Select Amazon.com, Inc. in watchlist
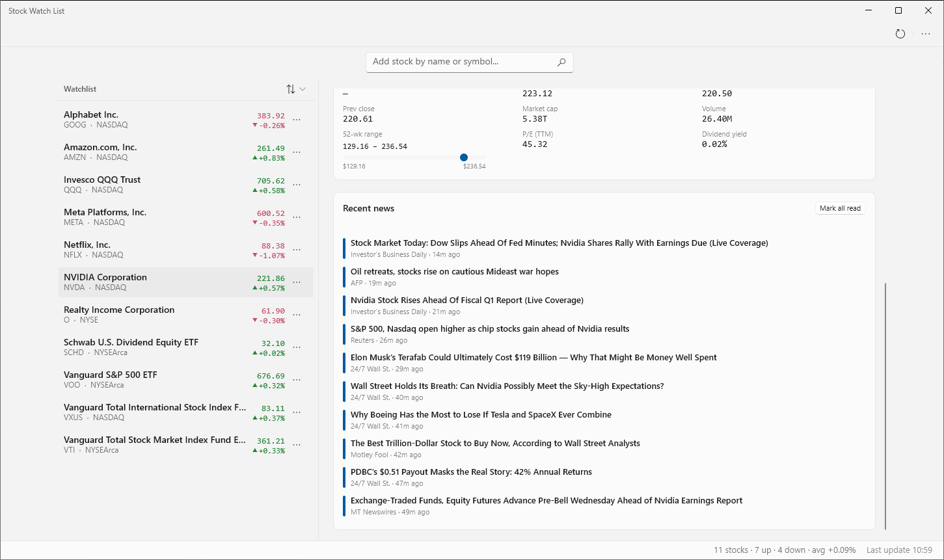Screen dimensions: 944x560 pyautogui.click(x=186, y=152)
